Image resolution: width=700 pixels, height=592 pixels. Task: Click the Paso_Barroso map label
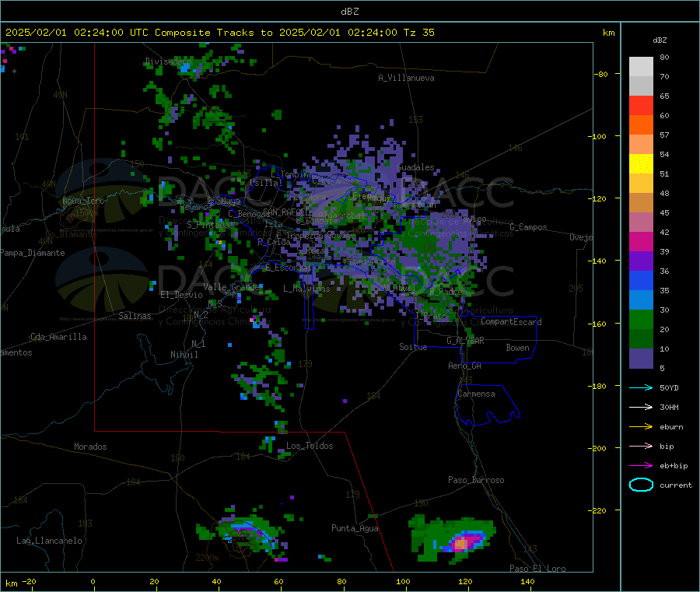coord(476,480)
